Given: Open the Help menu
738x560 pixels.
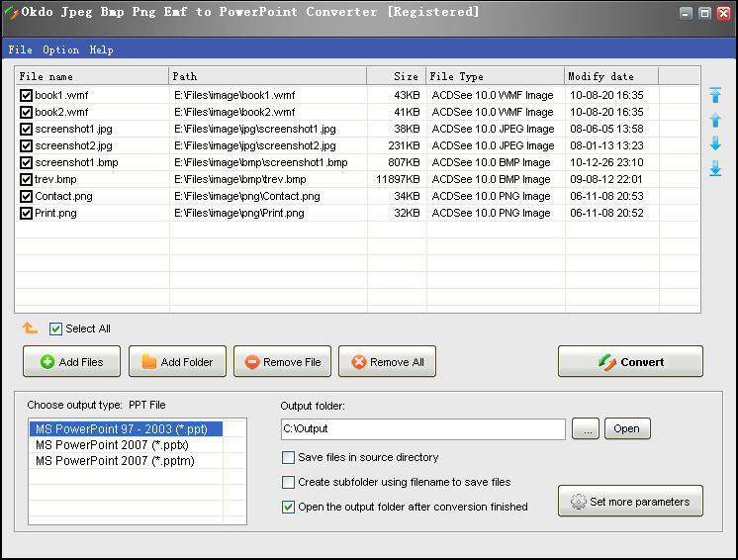Looking at the screenshot, I should click(101, 49).
